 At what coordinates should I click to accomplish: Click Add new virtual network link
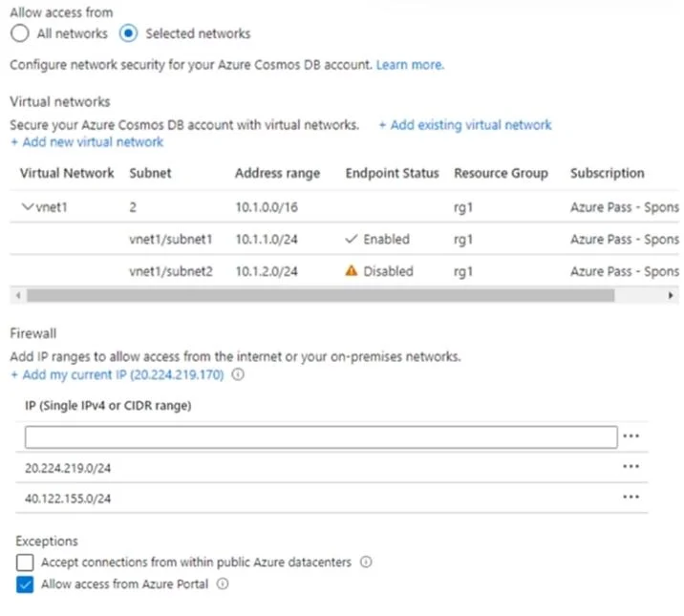[87, 142]
